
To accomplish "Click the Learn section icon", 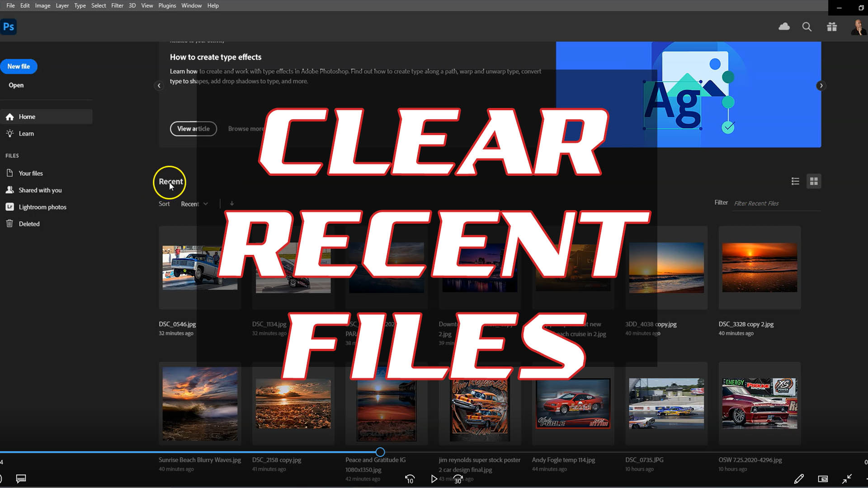I will point(9,133).
